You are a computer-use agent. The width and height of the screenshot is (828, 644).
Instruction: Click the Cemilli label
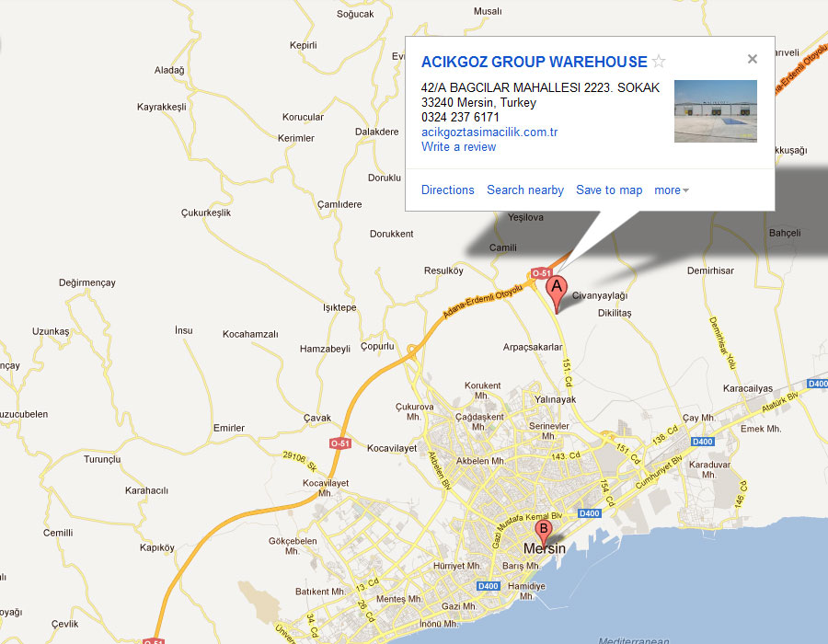[58, 534]
